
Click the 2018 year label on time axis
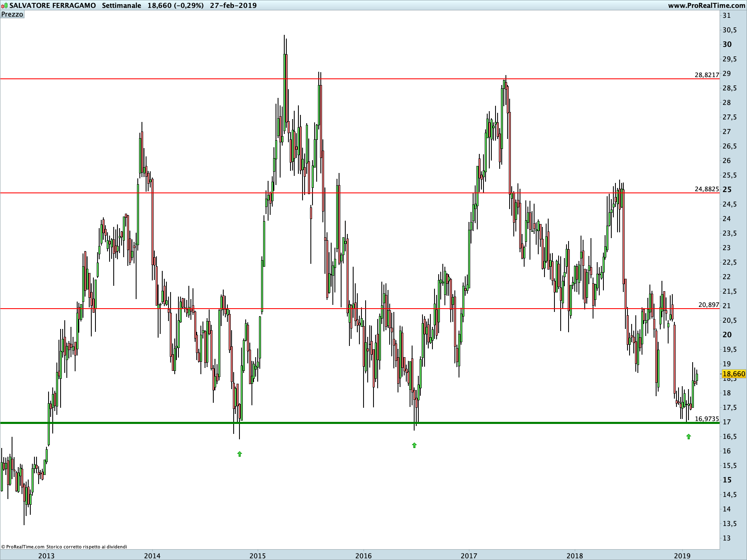click(x=575, y=555)
